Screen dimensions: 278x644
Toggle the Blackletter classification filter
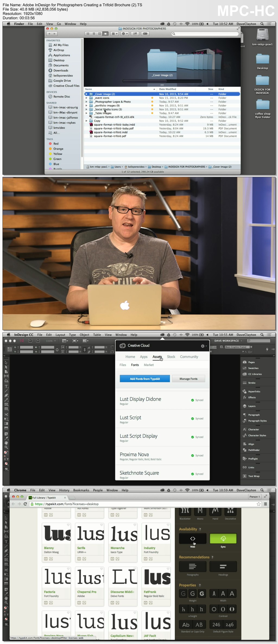(185, 511)
